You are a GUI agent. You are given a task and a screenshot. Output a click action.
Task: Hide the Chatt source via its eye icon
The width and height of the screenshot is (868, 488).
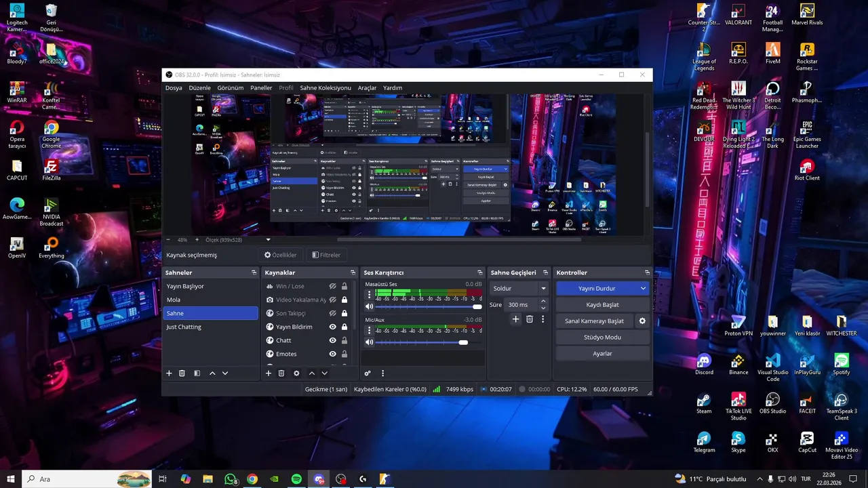(333, 340)
